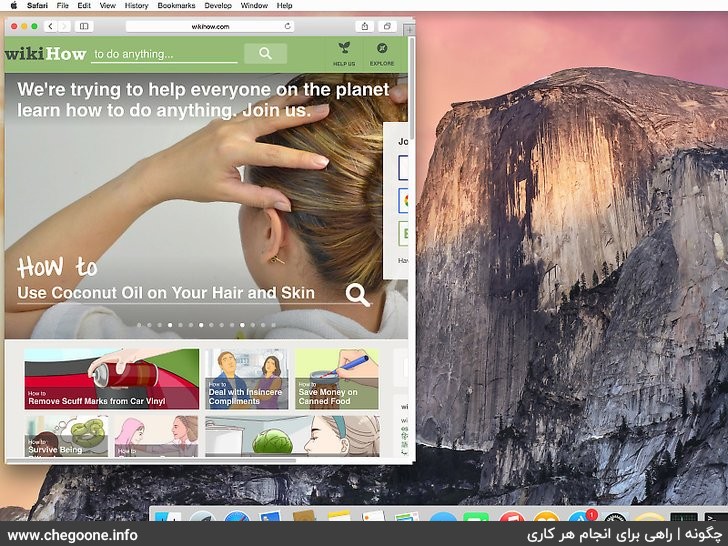The height and width of the screenshot is (546, 728).
Task: Click the 'to do anything...' search field
Action: [x=164, y=54]
